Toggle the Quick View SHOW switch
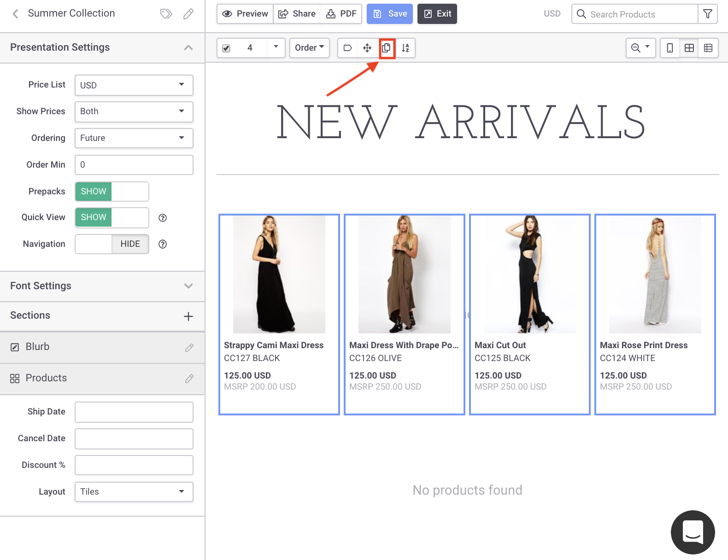The height and width of the screenshot is (560, 728). click(x=112, y=217)
